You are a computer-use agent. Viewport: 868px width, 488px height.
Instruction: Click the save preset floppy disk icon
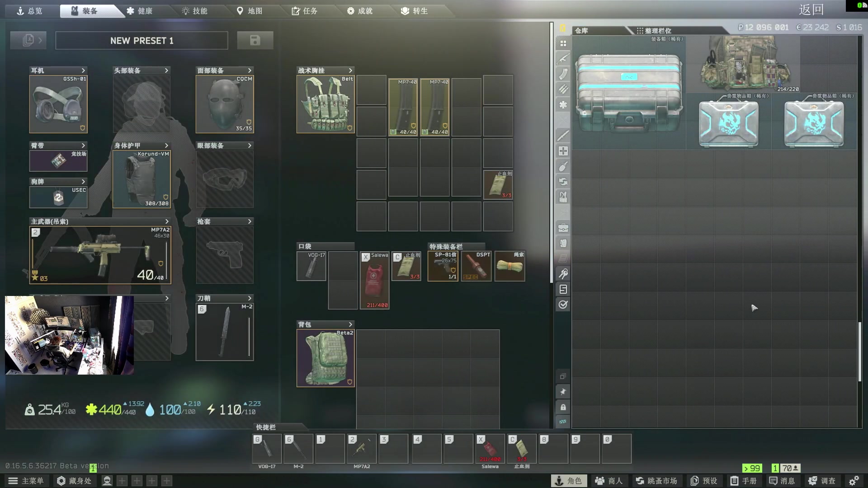pos(255,40)
